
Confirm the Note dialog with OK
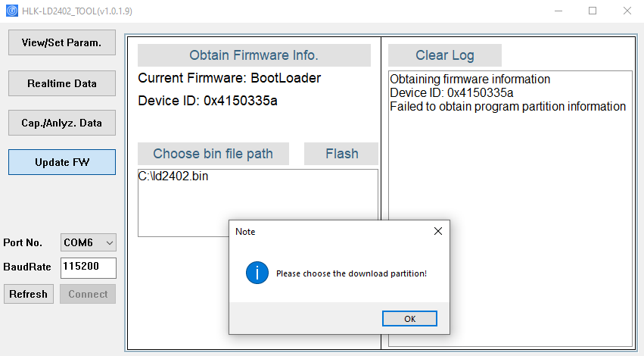pos(409,319)
